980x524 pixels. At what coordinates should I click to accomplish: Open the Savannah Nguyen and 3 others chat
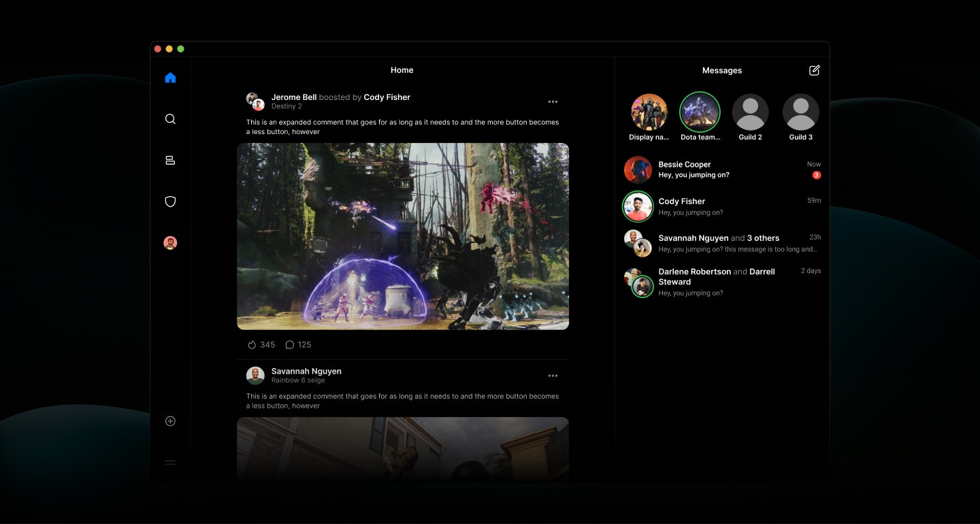(x=721, y=243)
